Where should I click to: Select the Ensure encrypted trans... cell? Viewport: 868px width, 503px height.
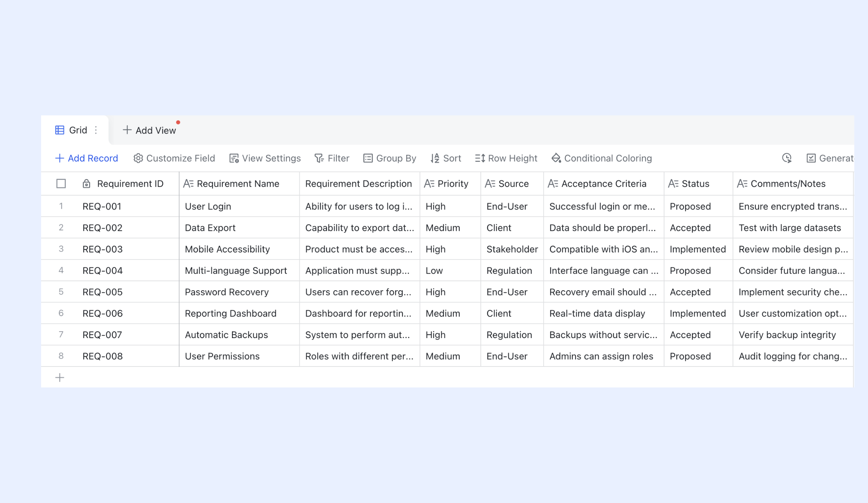pos(793,206)
